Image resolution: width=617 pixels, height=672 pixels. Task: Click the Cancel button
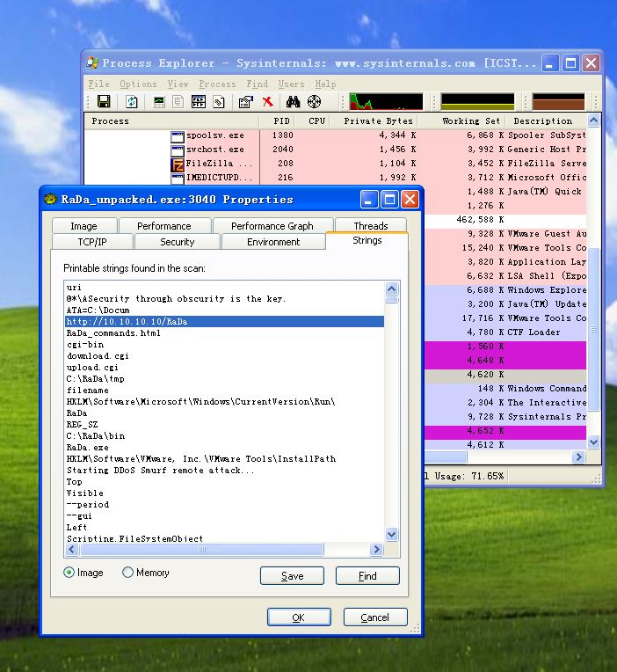(x=375, y=617)
